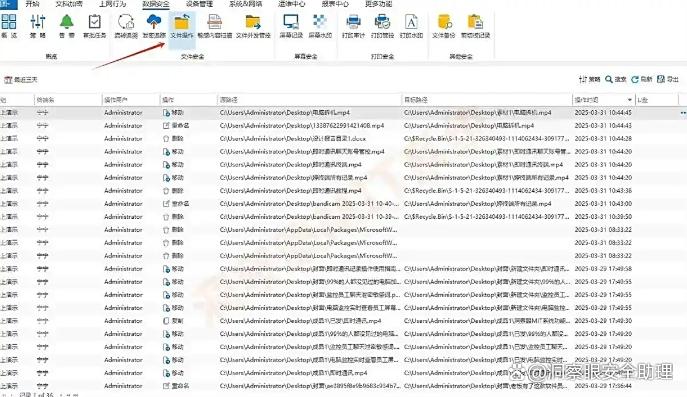Open the 策略 sliders icon in ribbon
This screenshot has height=397, width=687.
[x=38, y=26]
